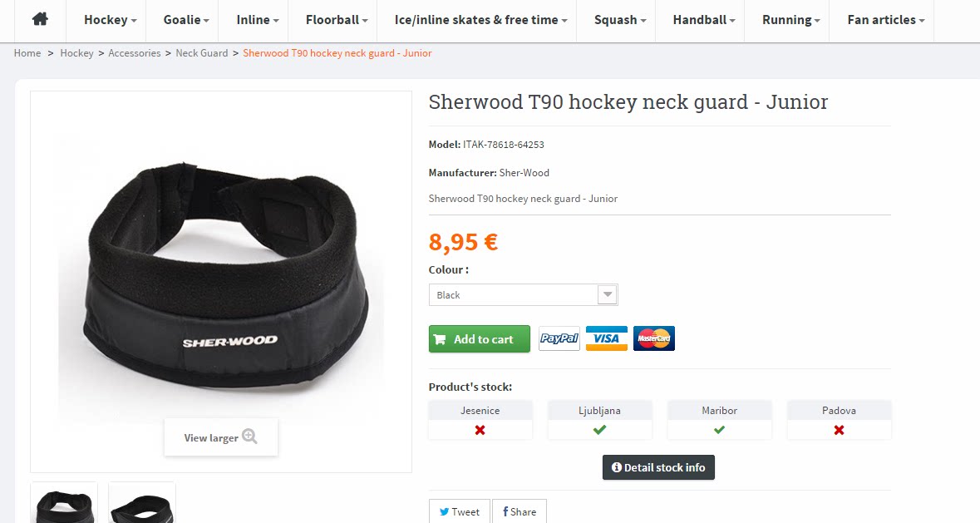Click the PayPal payment icon

559,338
